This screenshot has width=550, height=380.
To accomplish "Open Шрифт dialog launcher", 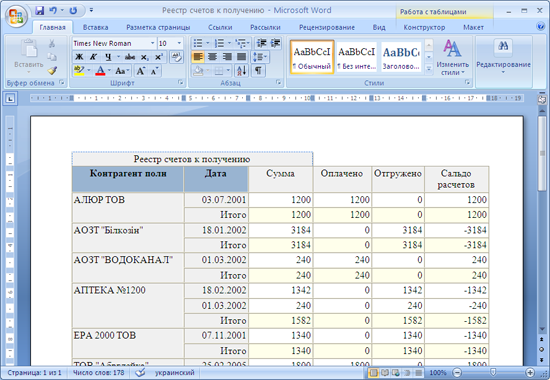I will [180, 82].
